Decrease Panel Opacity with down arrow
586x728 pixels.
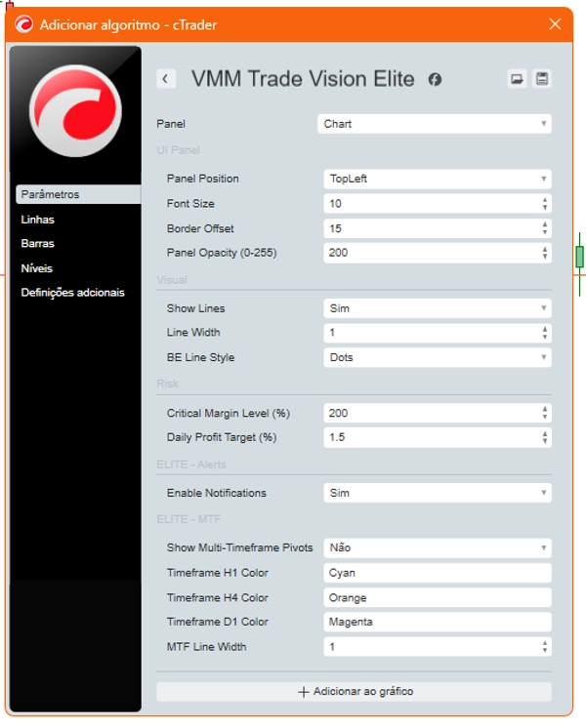545,257
